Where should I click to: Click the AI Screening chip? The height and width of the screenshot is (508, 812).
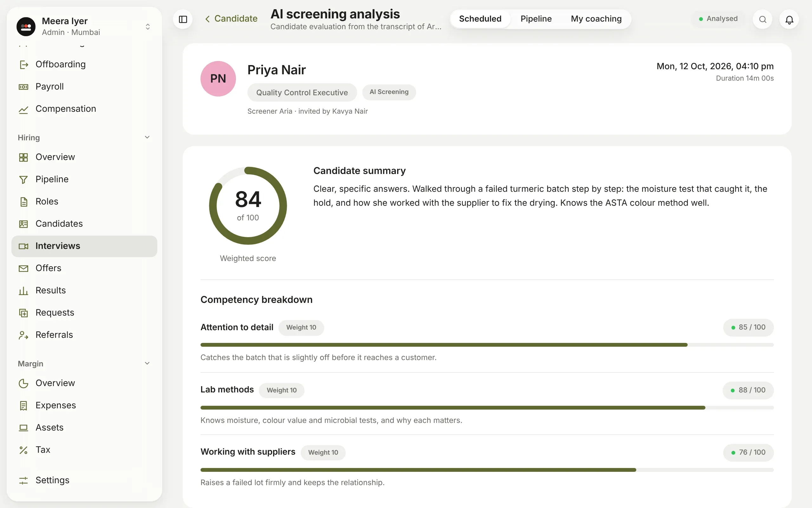(389, 92)
